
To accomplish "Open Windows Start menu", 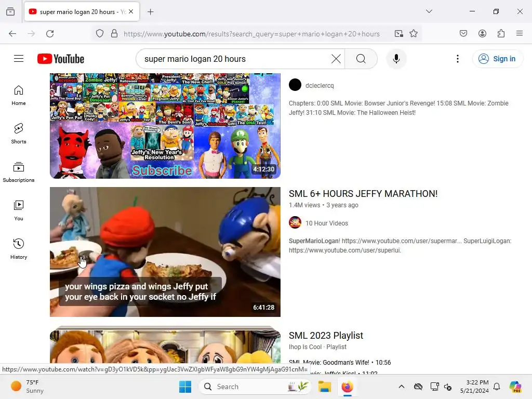I will [185, 387].
